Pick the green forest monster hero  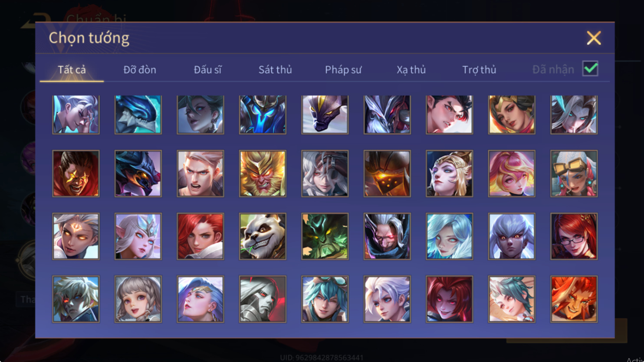coord(325,236)
